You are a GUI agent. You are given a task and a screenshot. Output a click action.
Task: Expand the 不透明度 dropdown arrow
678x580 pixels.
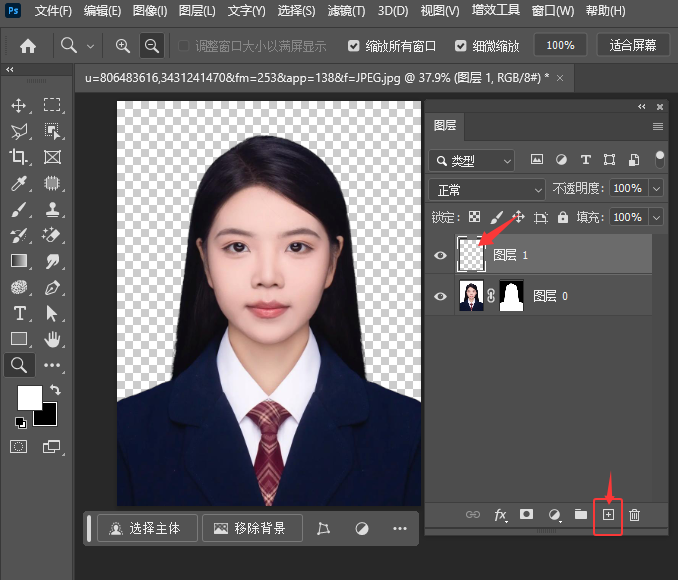[656, 189]
